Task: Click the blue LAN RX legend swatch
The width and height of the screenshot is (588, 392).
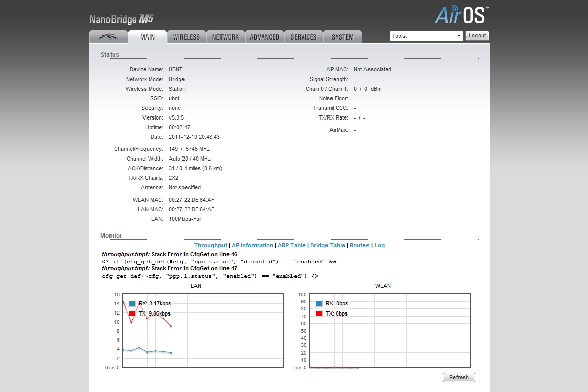Action: 132,303
